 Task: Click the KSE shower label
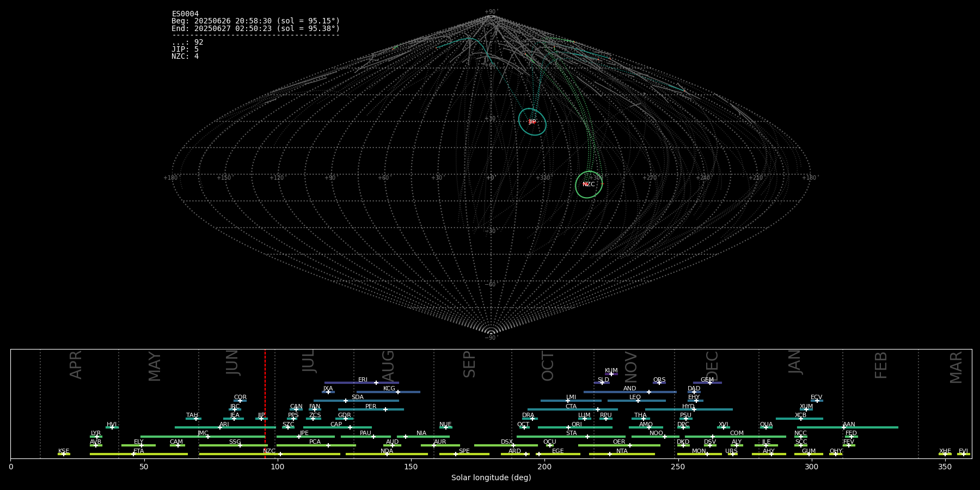tap(64, 451)
